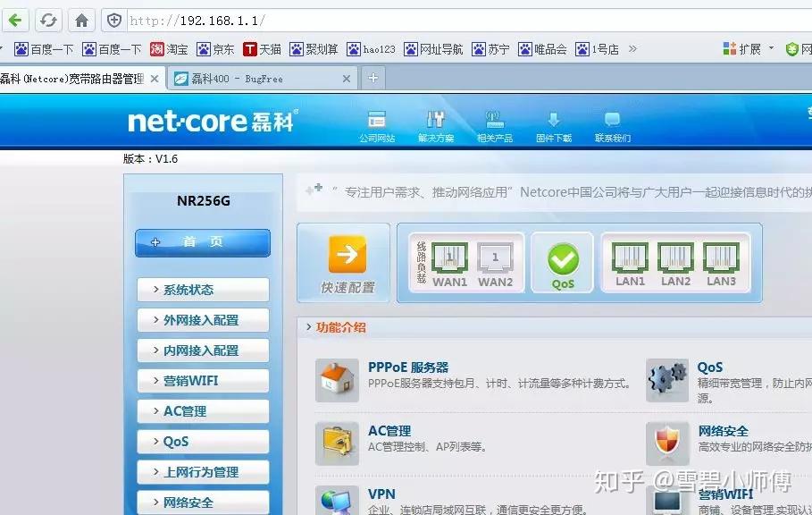Select the LAN2 port icon
812x515 pixels.
[x=676, y=257]
